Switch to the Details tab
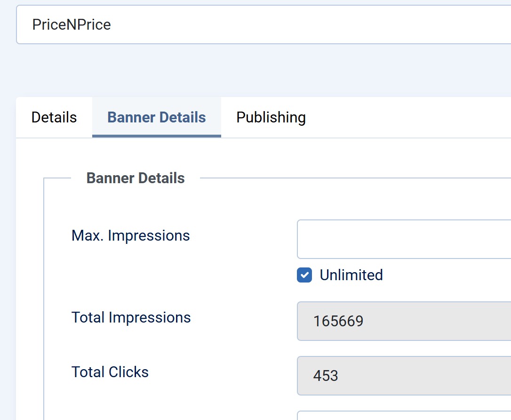This screenshot has width=511, height=420. [54, 117]
